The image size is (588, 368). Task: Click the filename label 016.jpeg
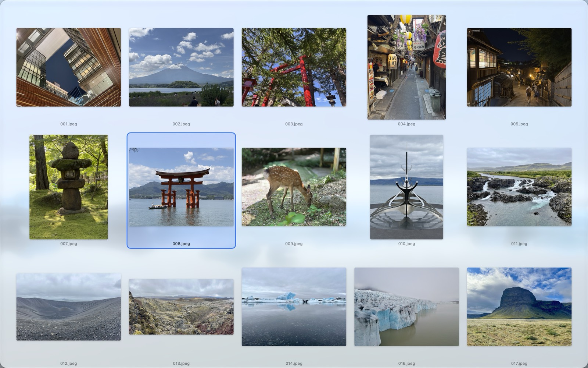[x=406, y=364]
